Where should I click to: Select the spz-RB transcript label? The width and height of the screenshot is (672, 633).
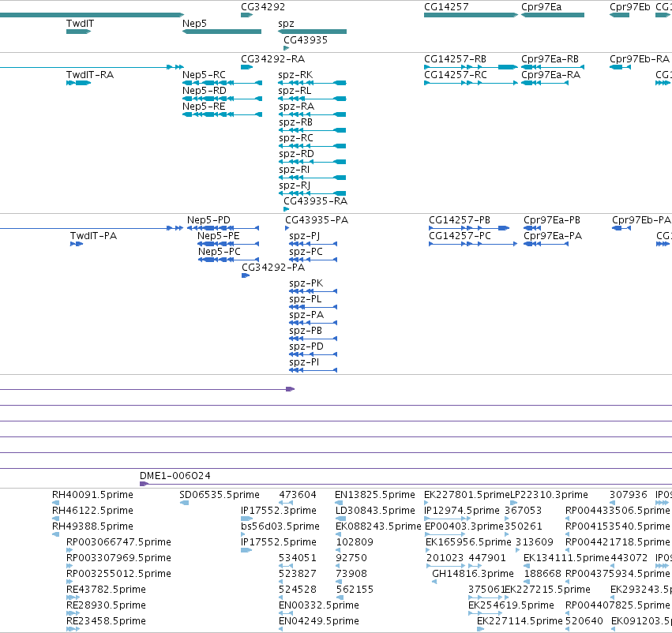[295, 122]
